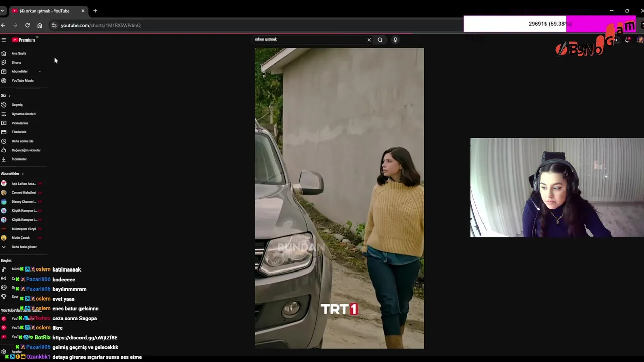The width and height of the screenshot is (644, 362).
Task: Open Videolarınız in the sidebar
Action: point(20,123)
